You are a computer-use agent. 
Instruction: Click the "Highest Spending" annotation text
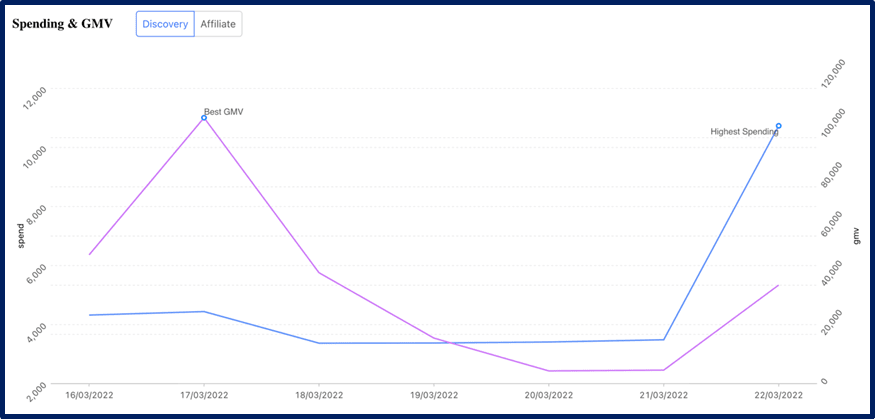pos(742,132)
